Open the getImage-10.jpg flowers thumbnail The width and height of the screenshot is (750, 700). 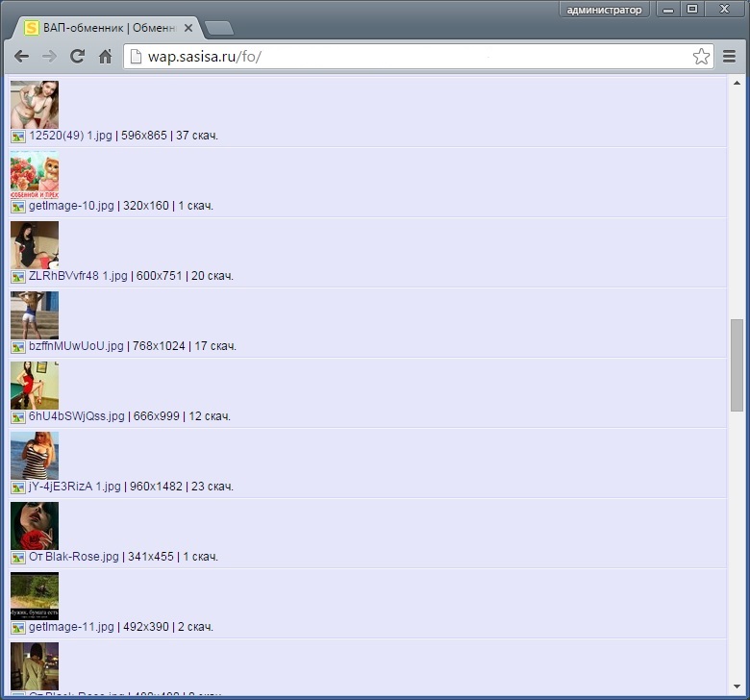(35, 175)
